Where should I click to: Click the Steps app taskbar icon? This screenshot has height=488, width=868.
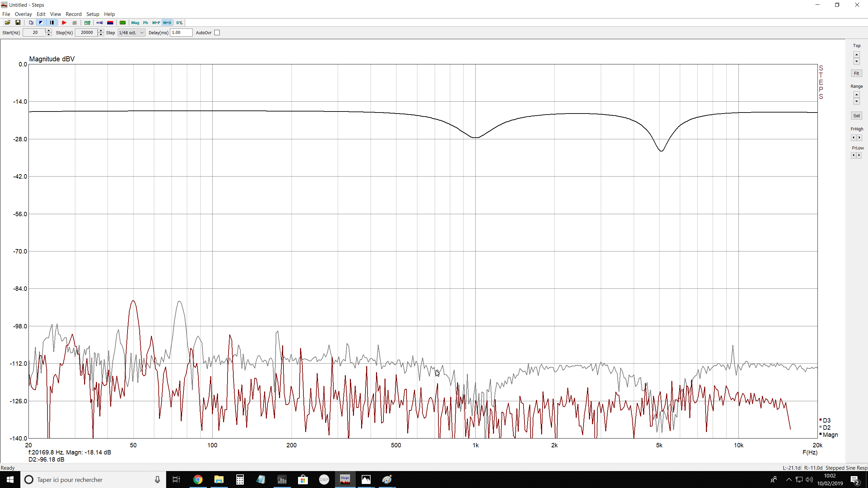coord(345,480)
